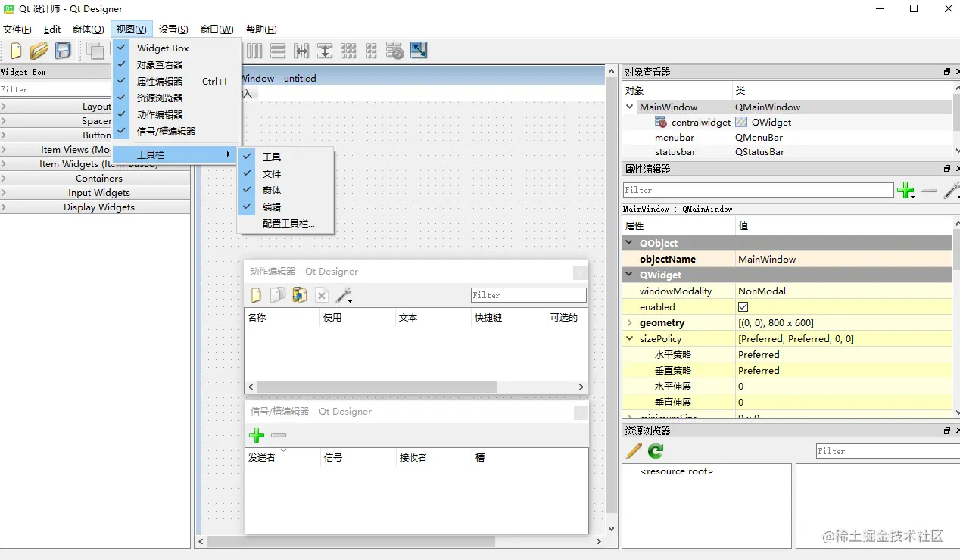This screenshot has width=960, height=560.
Task: Open the Display Widgets category
Action: [x=95, y=207]
